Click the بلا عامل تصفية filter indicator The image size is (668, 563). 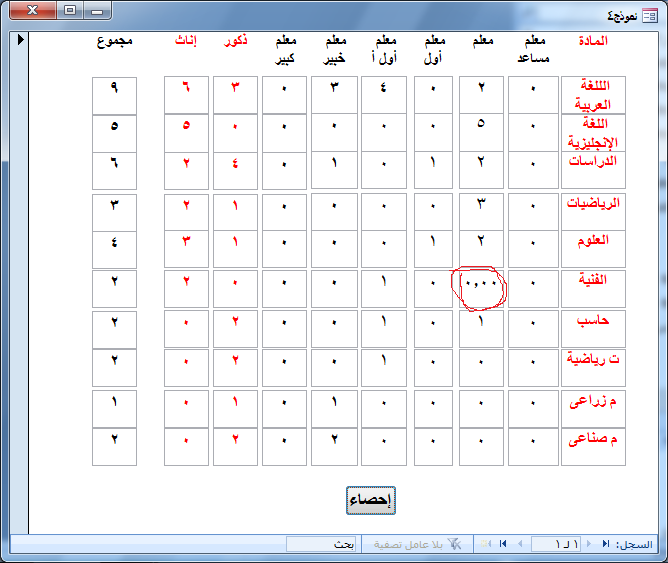click(x=418, y=544)
